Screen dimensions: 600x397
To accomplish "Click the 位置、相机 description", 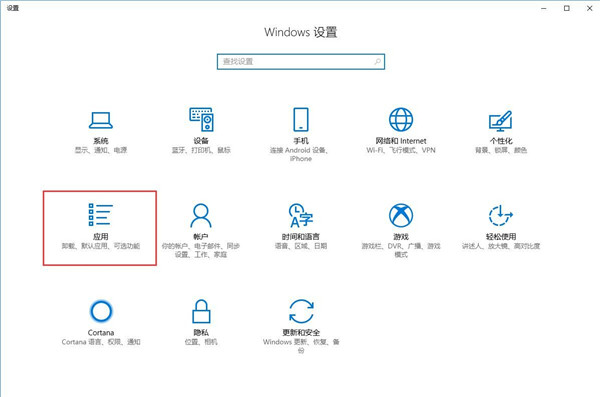I will tap(201, 342).
